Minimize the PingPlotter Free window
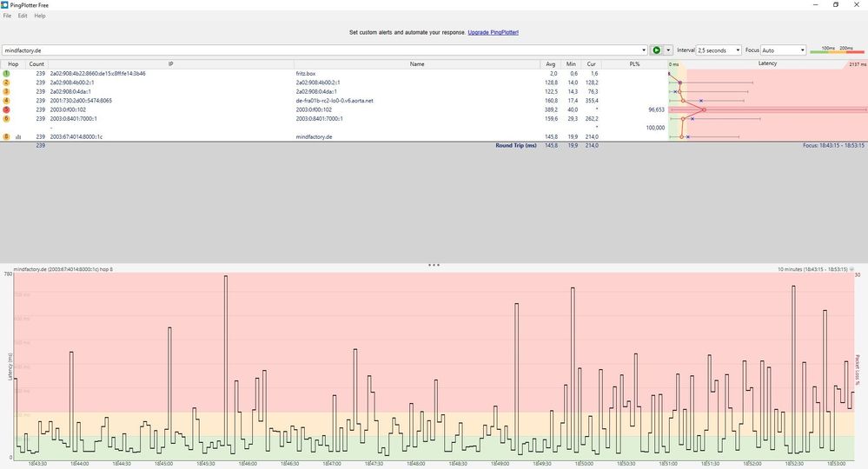This screenshot has width=868, height=469. (x=815, y=5)
